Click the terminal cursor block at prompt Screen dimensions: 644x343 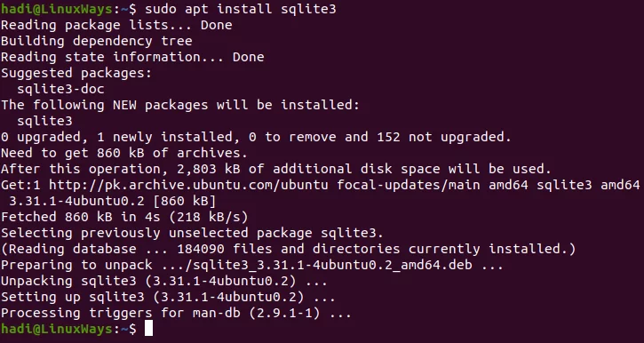coord(148,329)
